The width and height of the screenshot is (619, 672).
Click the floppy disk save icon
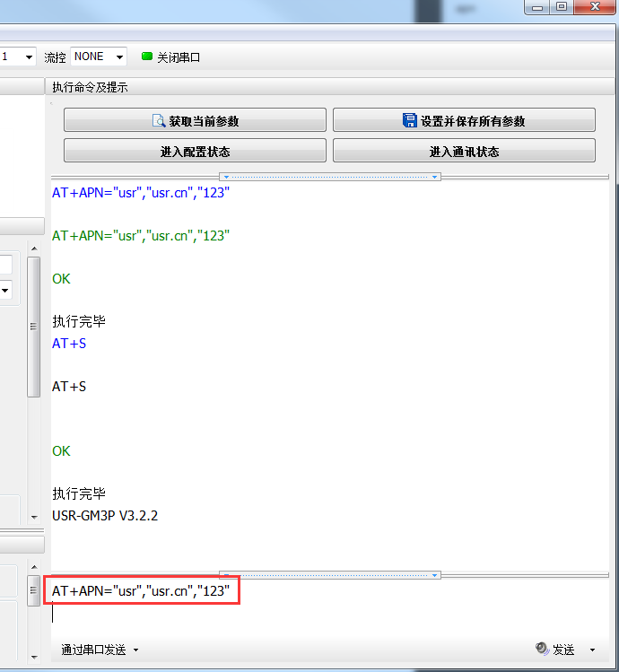pos(410,121)
